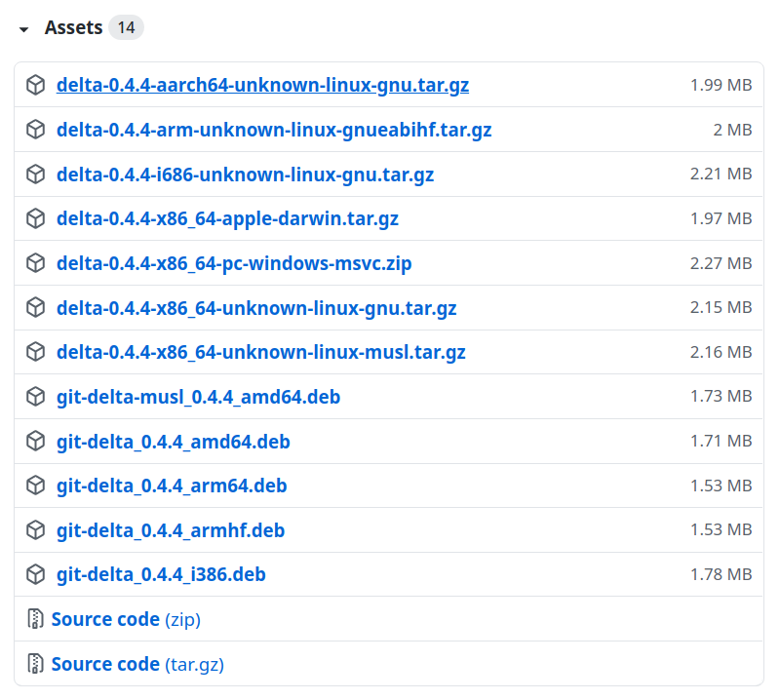
Task: Click package icon next to git-delta-musl deb
Action: pos(36,397)
